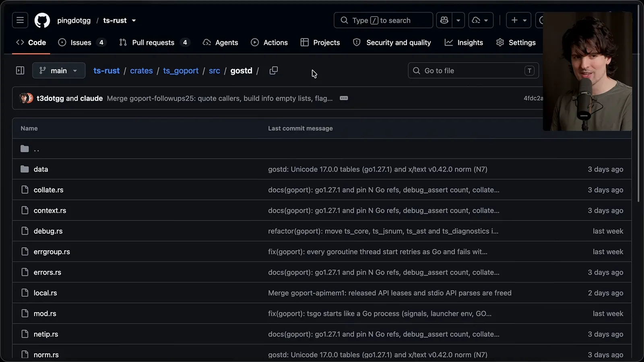Open the Security and quality tab
Screen dimensions: 644x362
click(392, 42)
